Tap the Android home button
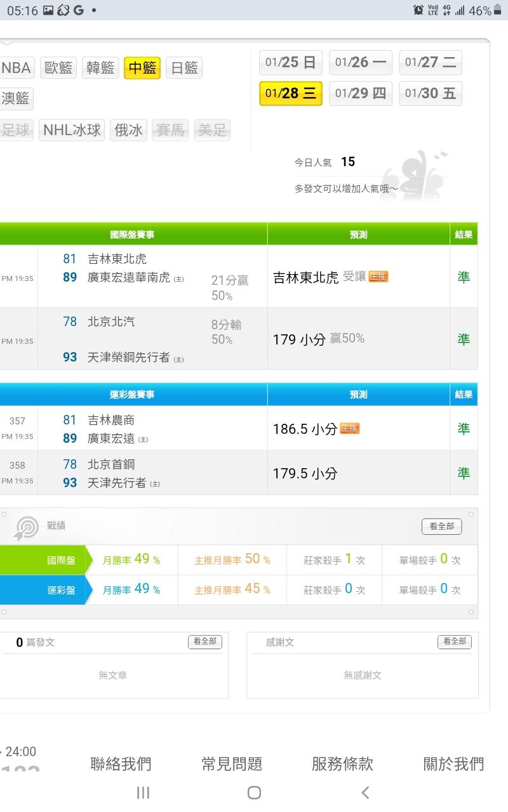 point(254,792)
